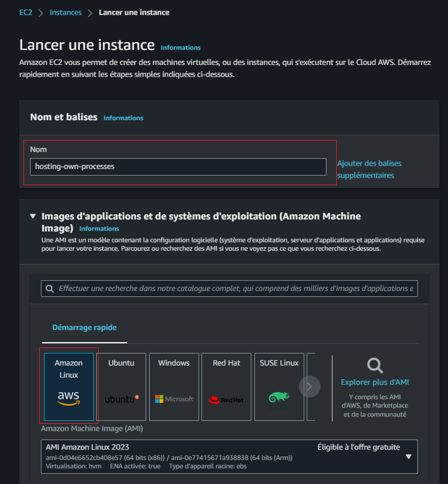Click the ENA activée: true text
This screenshot has width=448, height=484.
pos(135,466)
